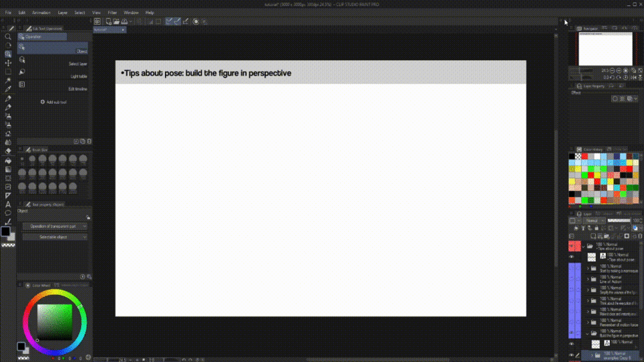Select the Auto select magic wand tool
The width and height of the screenshot is (644, 362).
click(x=8, y=80)
